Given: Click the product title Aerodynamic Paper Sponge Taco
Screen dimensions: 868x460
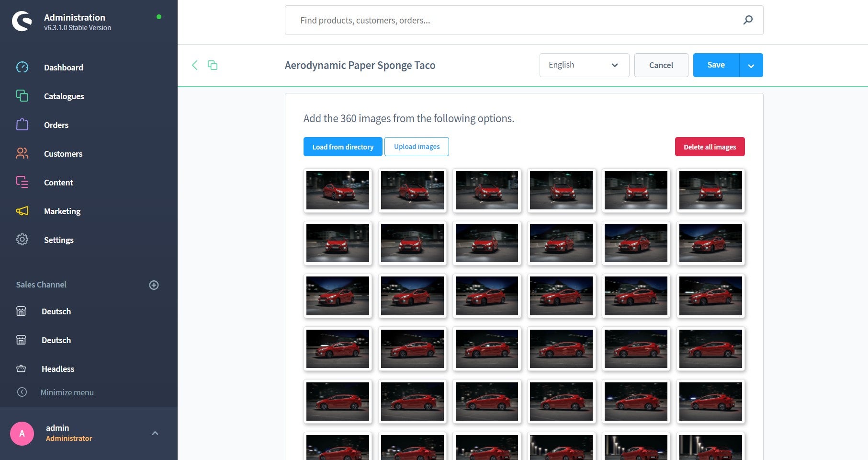Looking at the screenshot, I should pyautogui.click(x=360, y=65).
